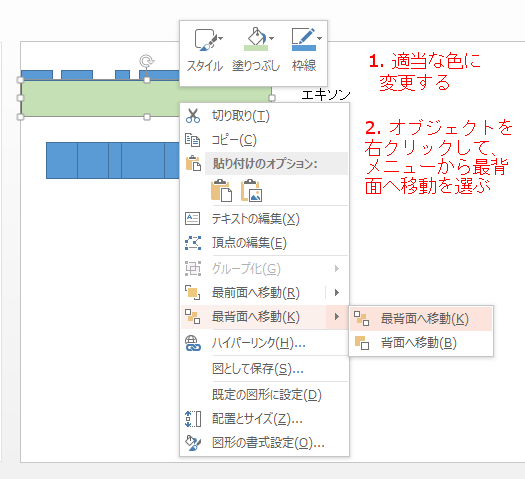Open the 塗りつぶし dropdown arrow
The image size is (525, 479).
[x=272, y=38]
